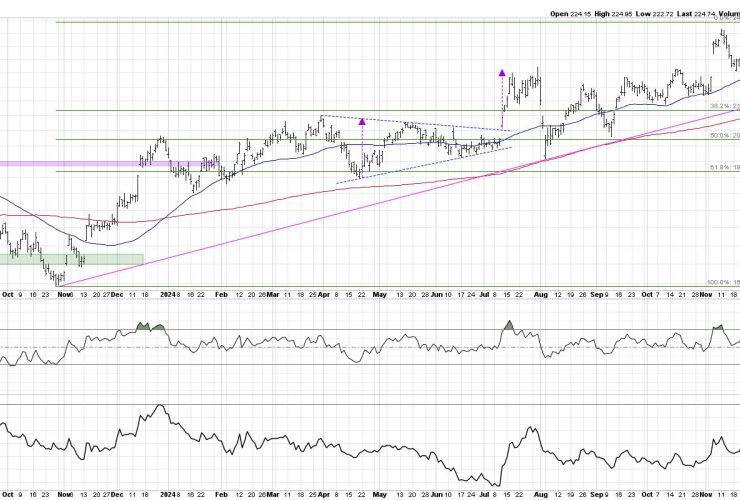Select the 100.0% Fibonacci retracement label
The height and width of the screenshot is (500, 740).
(x=723, y=282)
